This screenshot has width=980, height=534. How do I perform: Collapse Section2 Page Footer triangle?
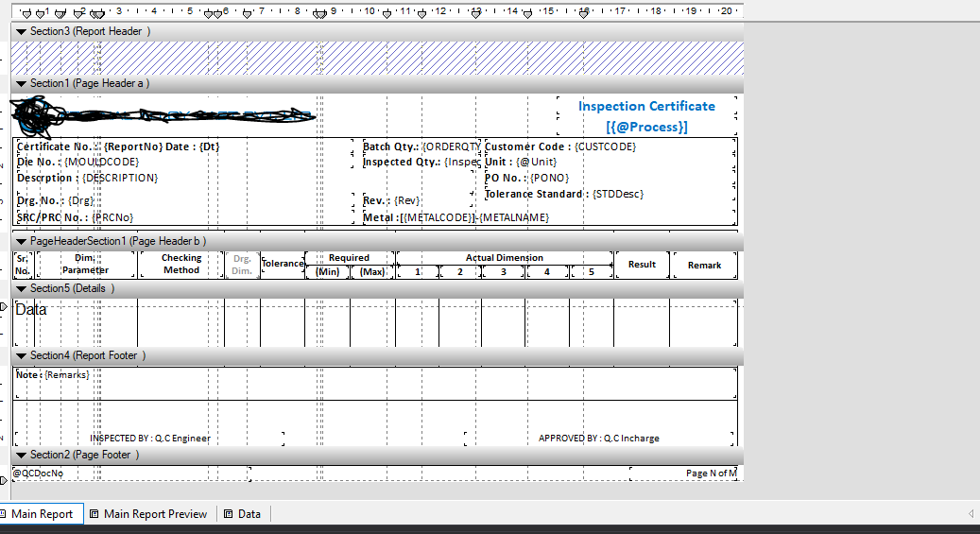21,455
